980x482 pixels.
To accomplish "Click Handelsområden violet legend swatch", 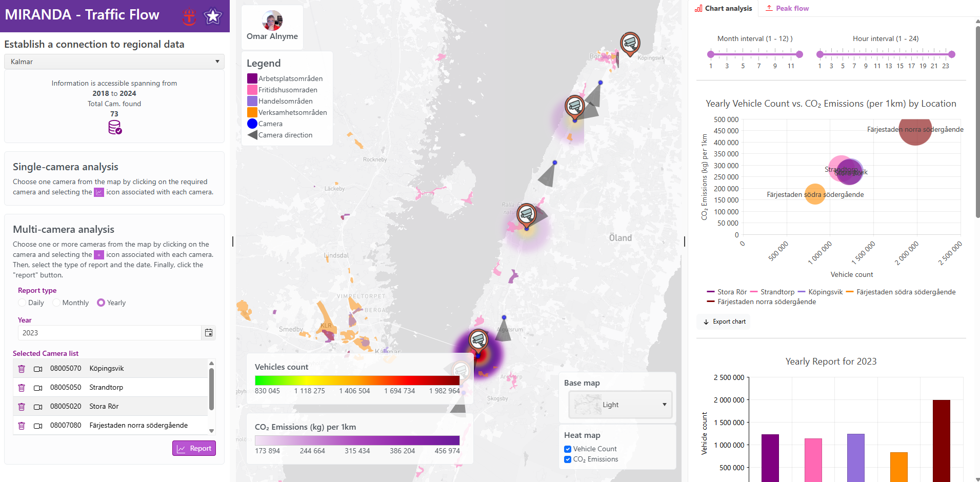I will coord(252,101).
